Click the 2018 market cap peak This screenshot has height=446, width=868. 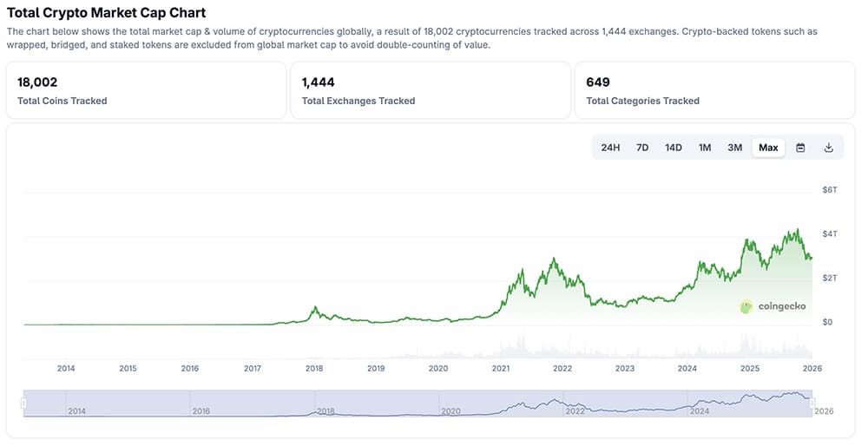(x=315, y=307)
